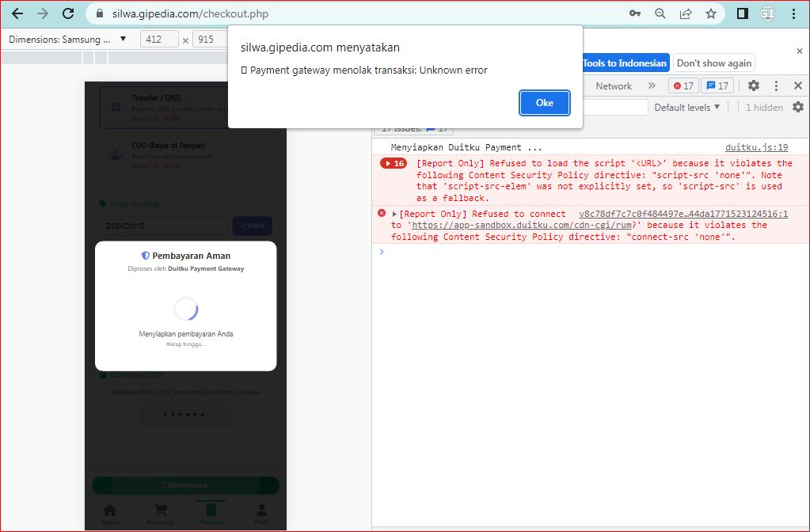Click the Kode Voucher tag icon
This screenshot has height=532, width=810.
coord(103,203)
